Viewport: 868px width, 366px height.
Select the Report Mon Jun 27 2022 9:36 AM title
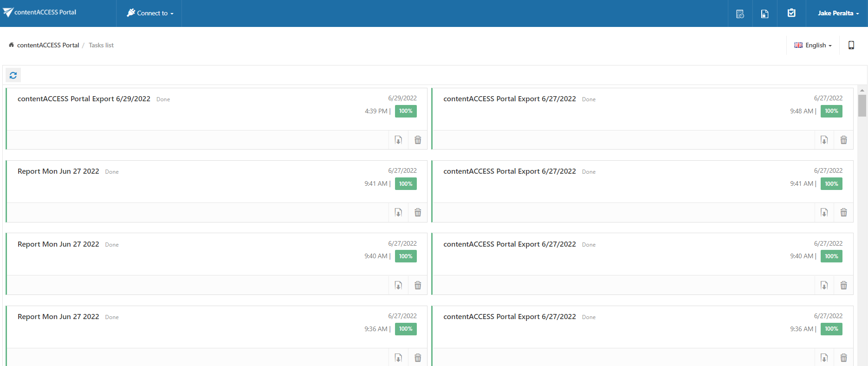click(x=58, y=317)
